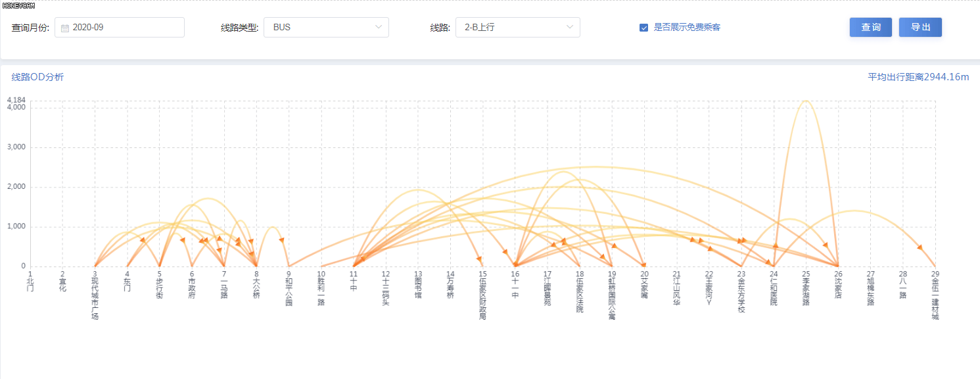Screen dimensions: 980x379
Task: Click station label 15 伍家区财政局
Action: point(482,295)
